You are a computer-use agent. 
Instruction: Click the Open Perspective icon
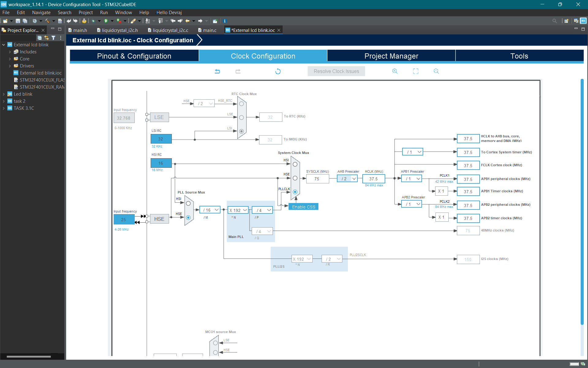point(566,21)
